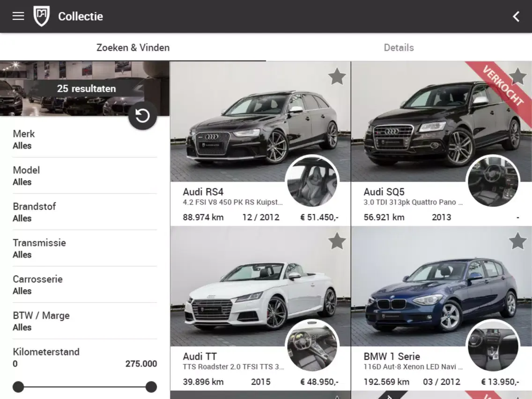The height and width of the screenshot is (399, 532).
Task: View the BMW 1 Serie interior thumbnail
Action: [x=493, y=346]
